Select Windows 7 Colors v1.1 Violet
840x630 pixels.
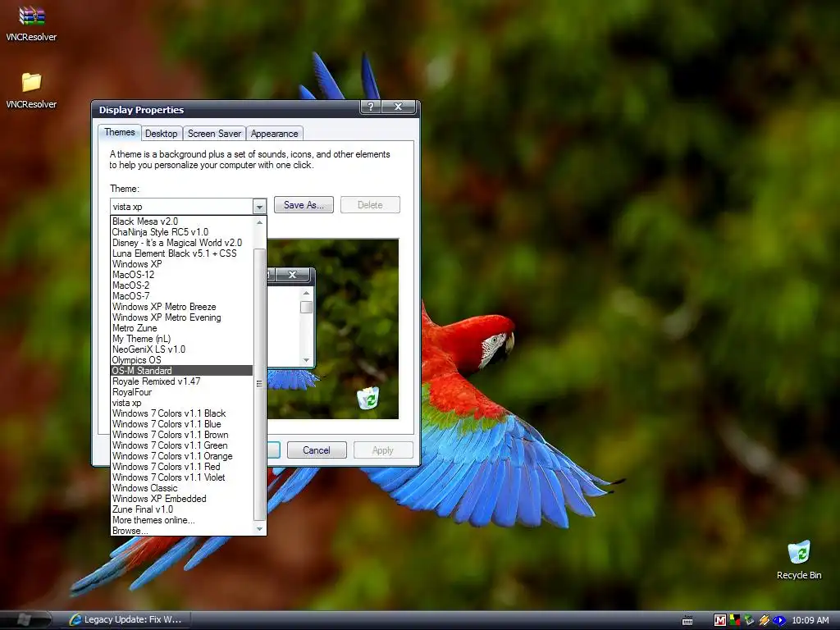(x=181, y=477)
